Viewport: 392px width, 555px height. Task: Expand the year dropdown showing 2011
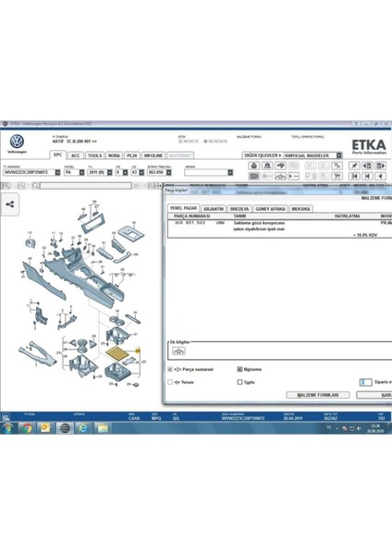[x=110, y=172]
